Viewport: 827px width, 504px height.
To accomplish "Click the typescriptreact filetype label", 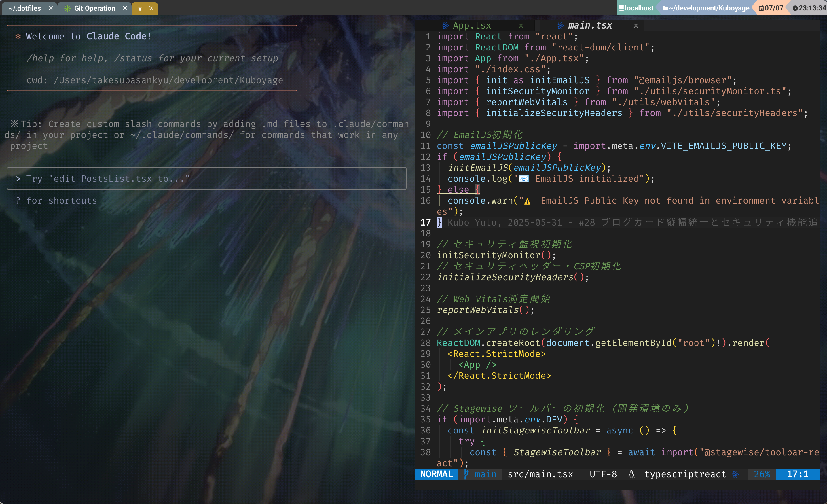I will tap(685, 474).
